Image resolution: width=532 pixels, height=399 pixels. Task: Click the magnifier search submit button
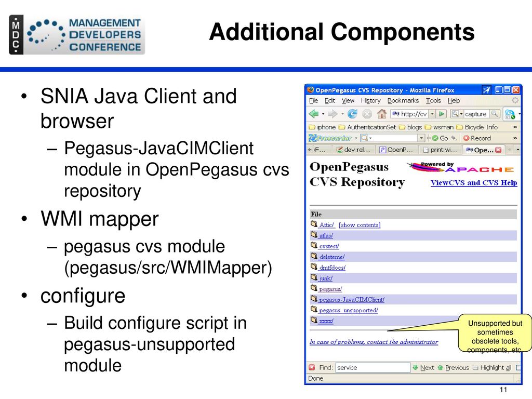[495, 114]
